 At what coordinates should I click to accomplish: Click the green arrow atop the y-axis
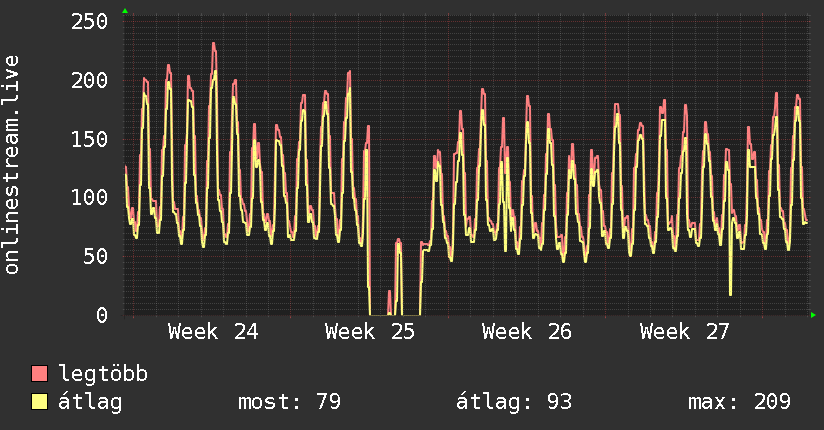pos(125,11)
